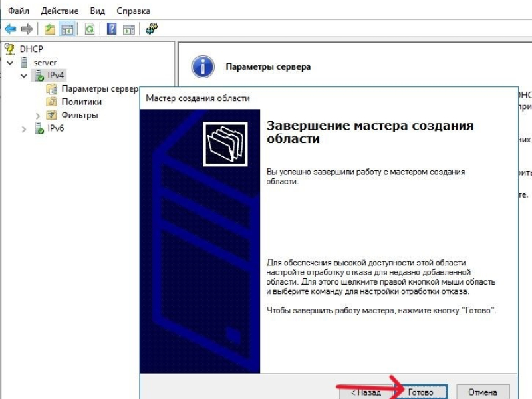
Task: Expand the IPv6 tree node
Action: tap(23, 129)
